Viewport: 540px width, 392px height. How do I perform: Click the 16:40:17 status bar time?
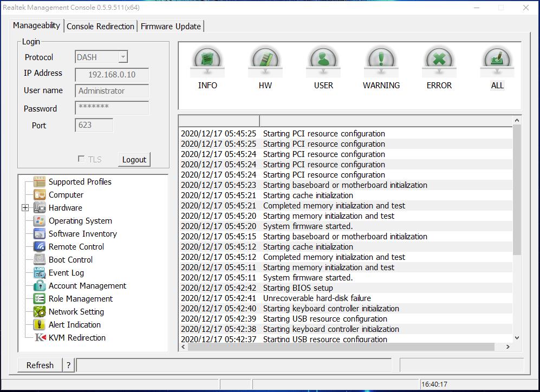tap(434, 384)
